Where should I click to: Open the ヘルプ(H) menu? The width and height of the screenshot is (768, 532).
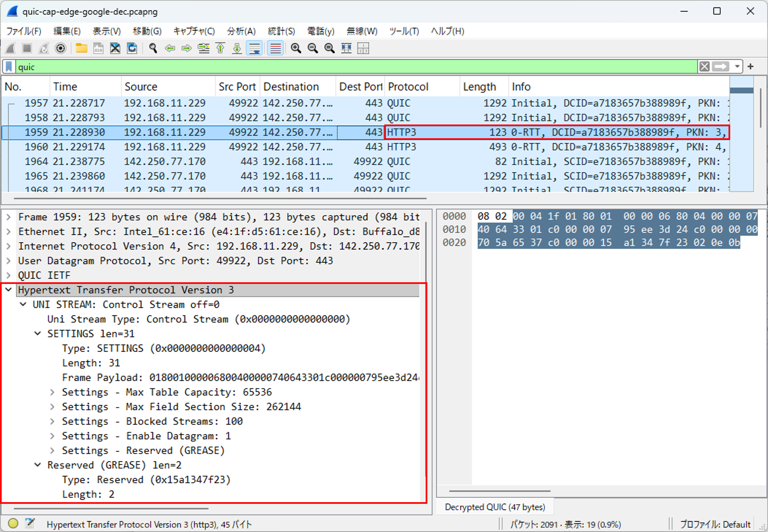448,31
